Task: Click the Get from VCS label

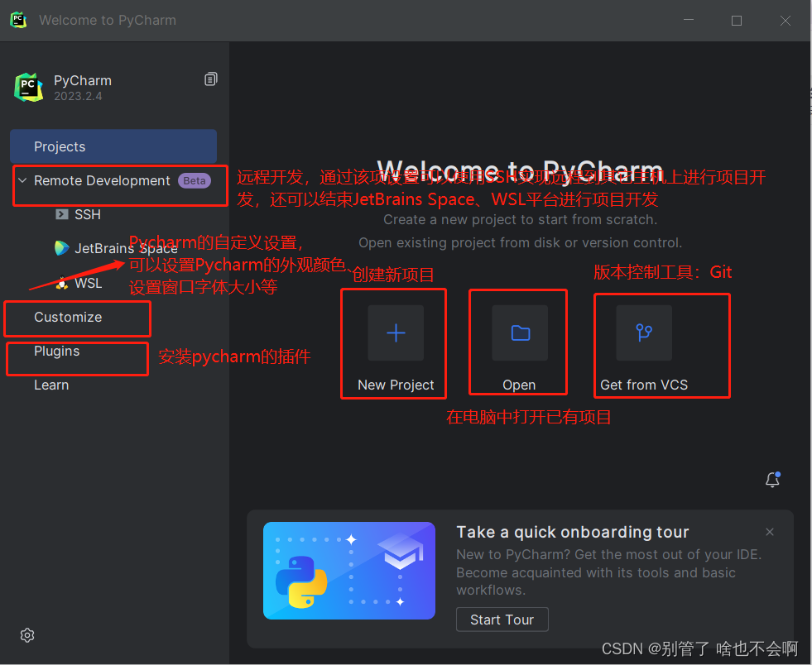Action: (644, 385)
